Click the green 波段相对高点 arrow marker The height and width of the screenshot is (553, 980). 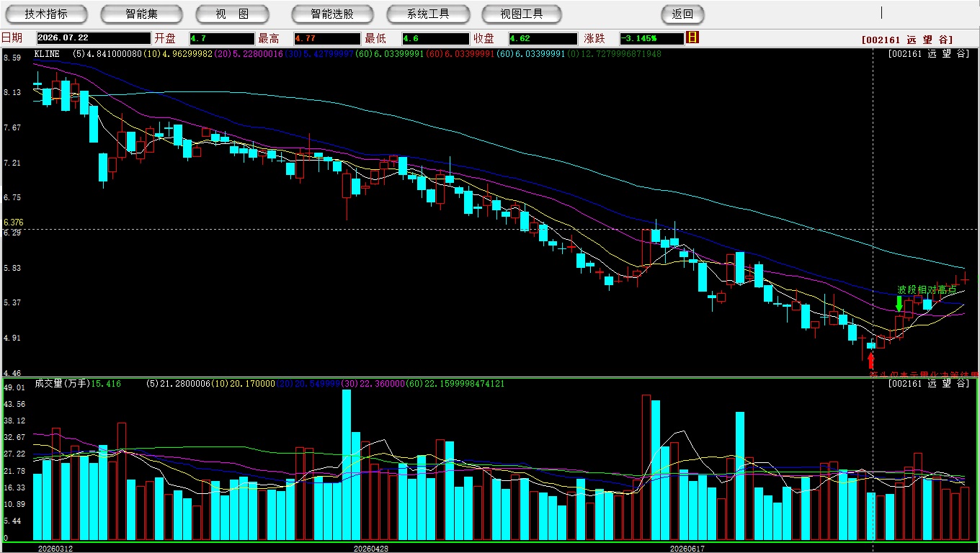[899, 304]
